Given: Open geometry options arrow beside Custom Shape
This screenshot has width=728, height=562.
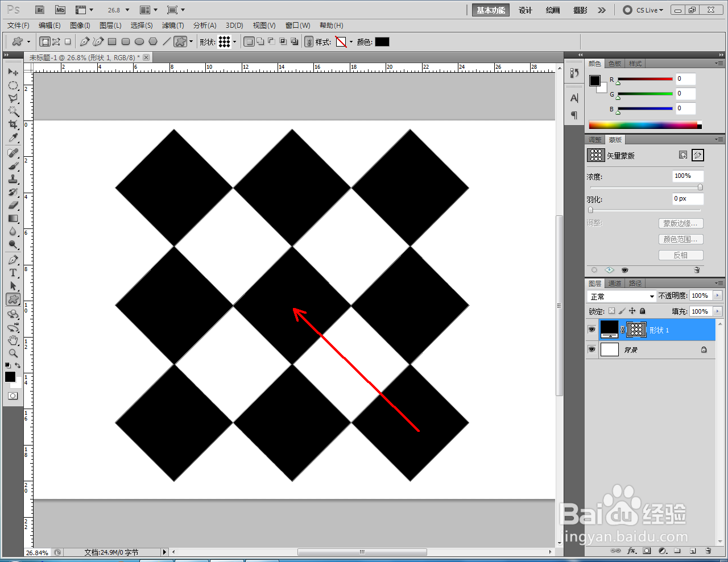Looking at the screenshot, I should [191, 42].
